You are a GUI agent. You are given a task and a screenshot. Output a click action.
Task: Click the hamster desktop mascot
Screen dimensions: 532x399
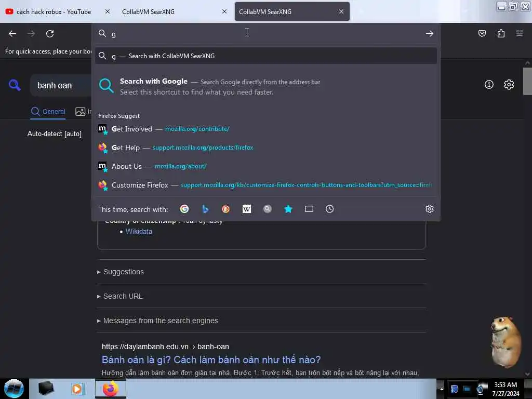tap(506, 342)
